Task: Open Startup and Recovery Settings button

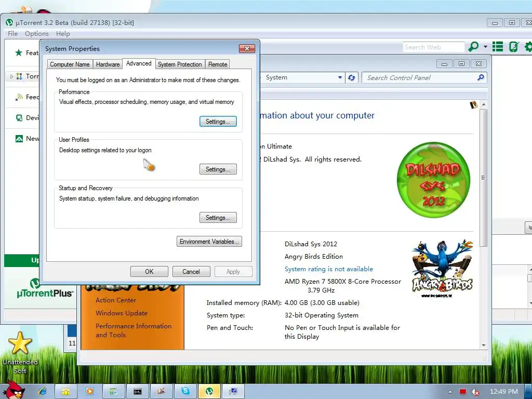Action: pyautogui.click(x=218, y=218)
